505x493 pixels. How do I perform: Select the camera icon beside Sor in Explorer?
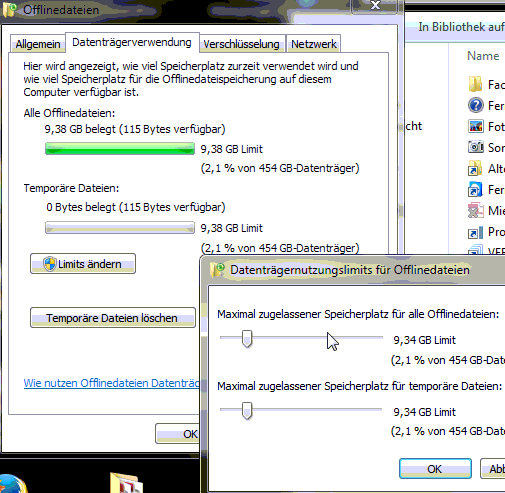(x=476, y=147)
